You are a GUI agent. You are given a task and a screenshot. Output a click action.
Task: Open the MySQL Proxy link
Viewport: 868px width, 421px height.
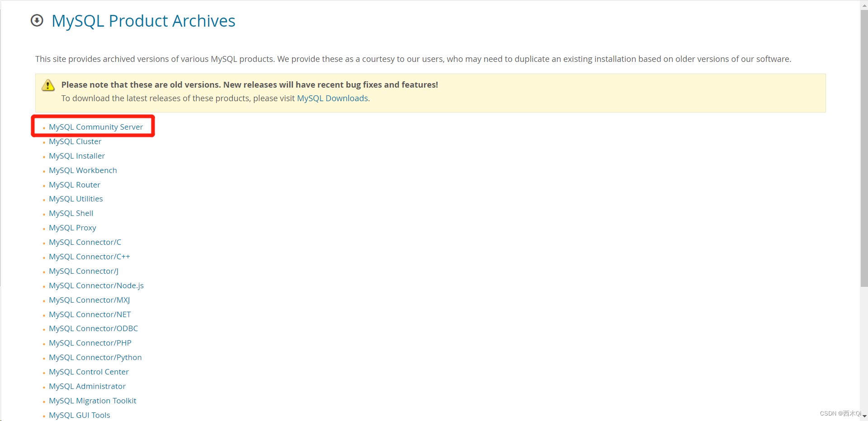72,228
